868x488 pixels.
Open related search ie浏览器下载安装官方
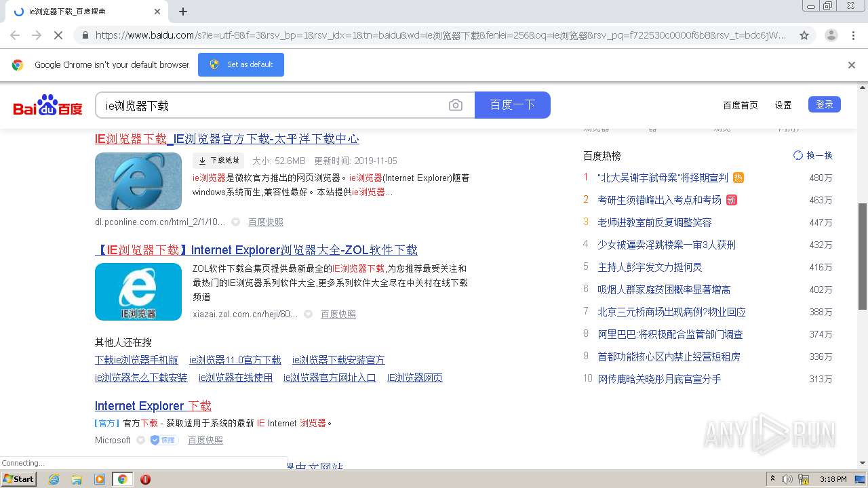point(338,360)
